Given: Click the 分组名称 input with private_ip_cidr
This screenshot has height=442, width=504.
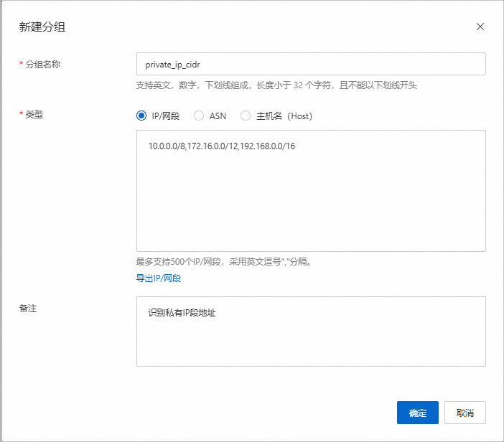Looking at the screenshot, I should [311, 64].
